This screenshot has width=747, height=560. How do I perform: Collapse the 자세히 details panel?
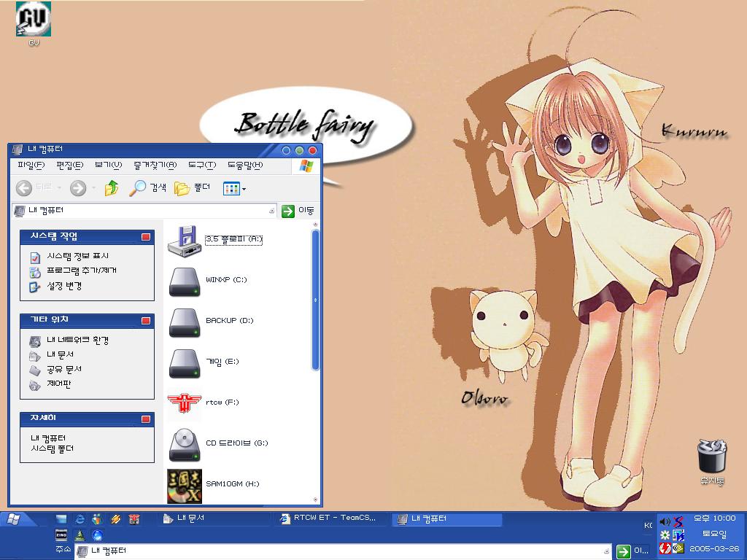(x=146, y=419)
